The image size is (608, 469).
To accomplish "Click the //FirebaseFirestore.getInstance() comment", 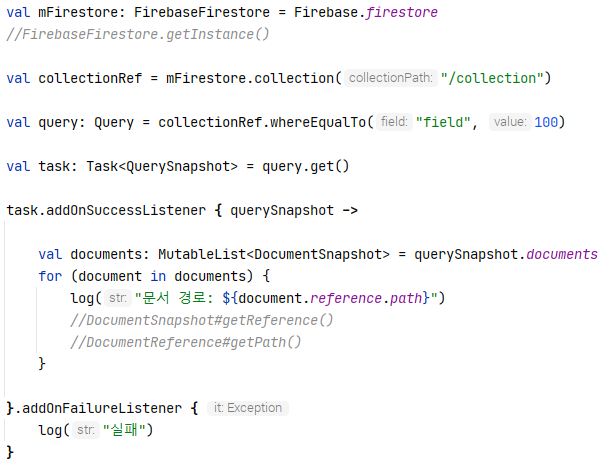I will click(x=138, y=34).
